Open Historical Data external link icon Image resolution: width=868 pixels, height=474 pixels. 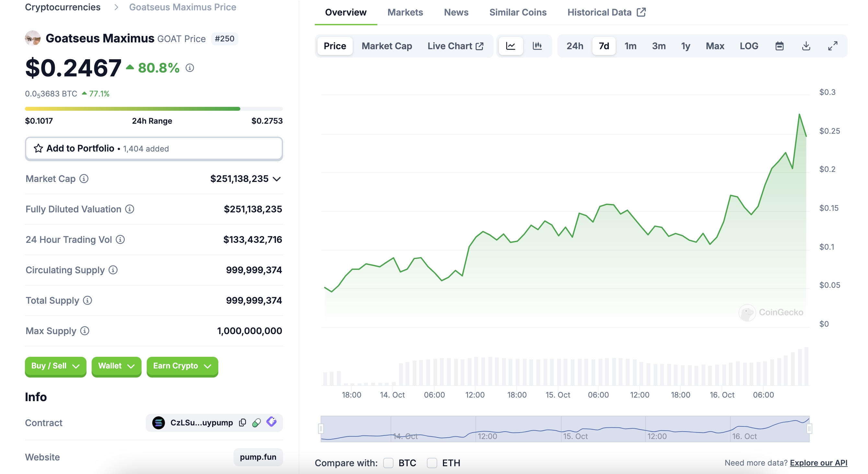click(641, 12)
